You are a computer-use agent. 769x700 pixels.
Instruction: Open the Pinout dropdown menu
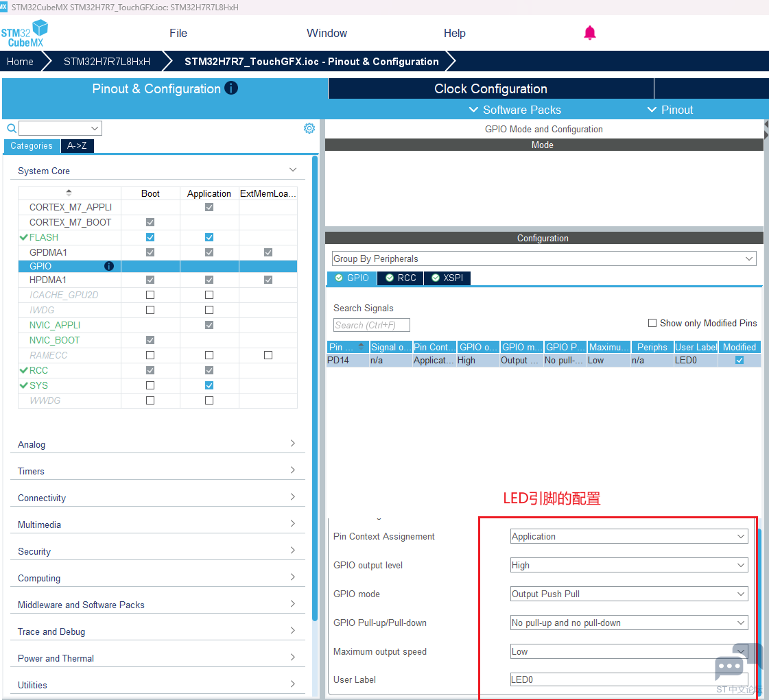point(670,110)
